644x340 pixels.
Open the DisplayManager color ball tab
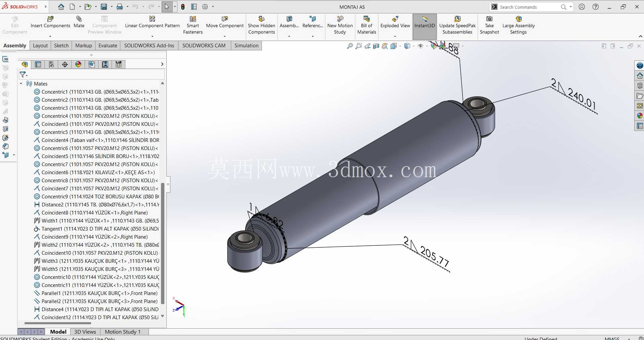click(x=78, y=64)
